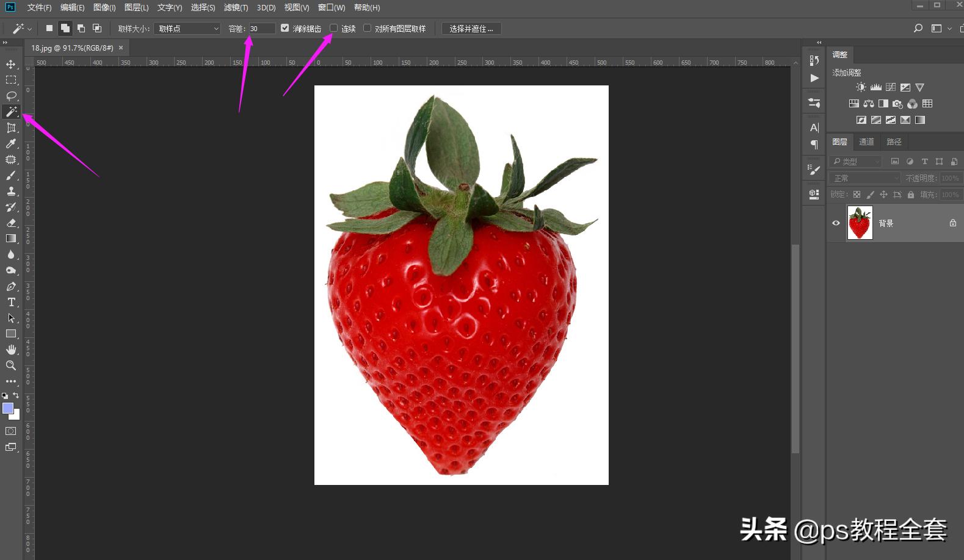Select the Move tool
Viewport: 964px width, 560px height.
11,64
